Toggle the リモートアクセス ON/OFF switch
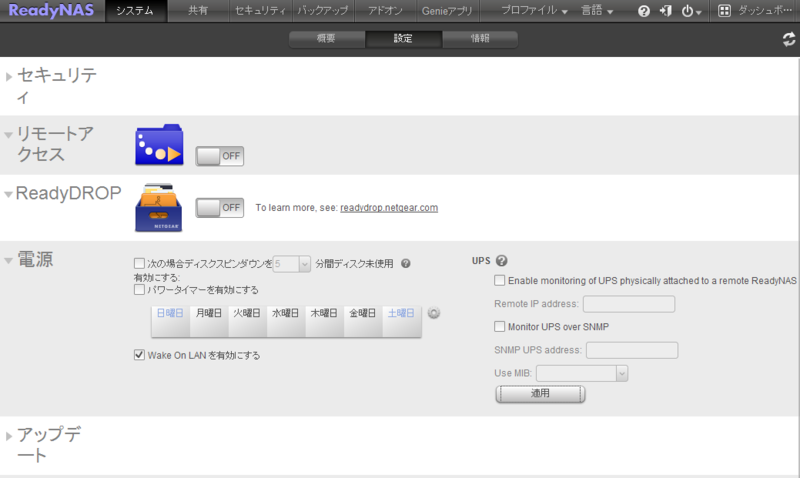Viewport: 800px width, 478px height. click(220, 156)
